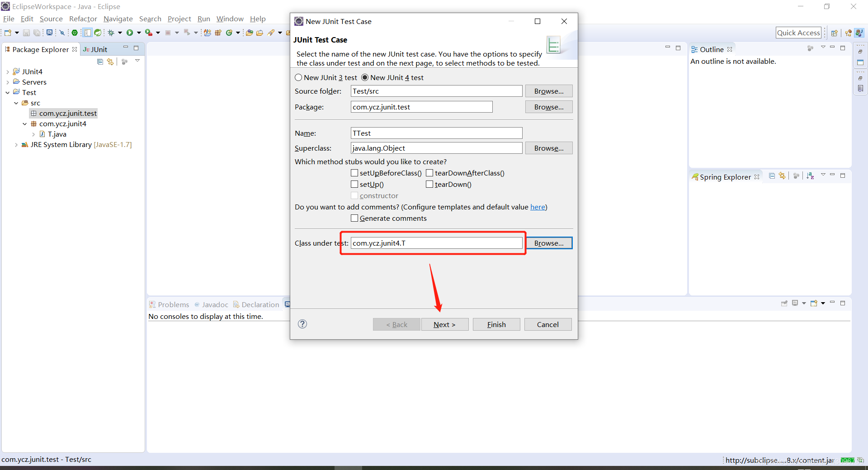The height and width of the screenshot is (470, 868).
Task: Click the Name input field containing TTest
Action: [x=437, y=133]
